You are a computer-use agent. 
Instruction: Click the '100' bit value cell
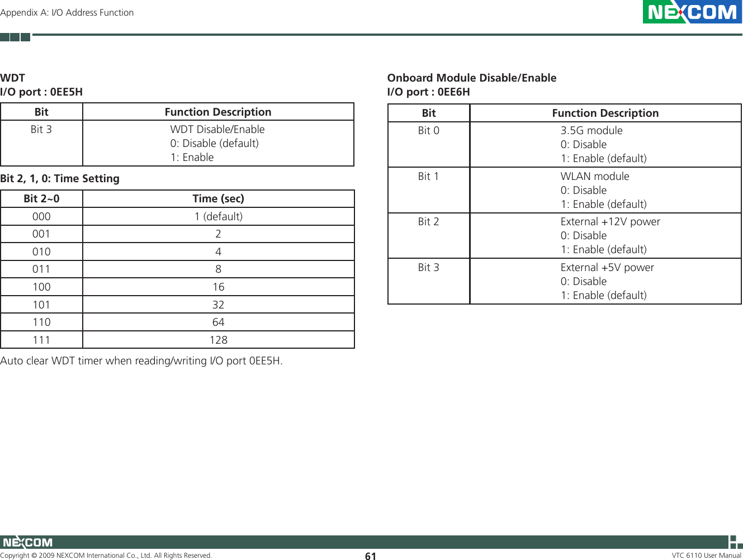(41, 287)
